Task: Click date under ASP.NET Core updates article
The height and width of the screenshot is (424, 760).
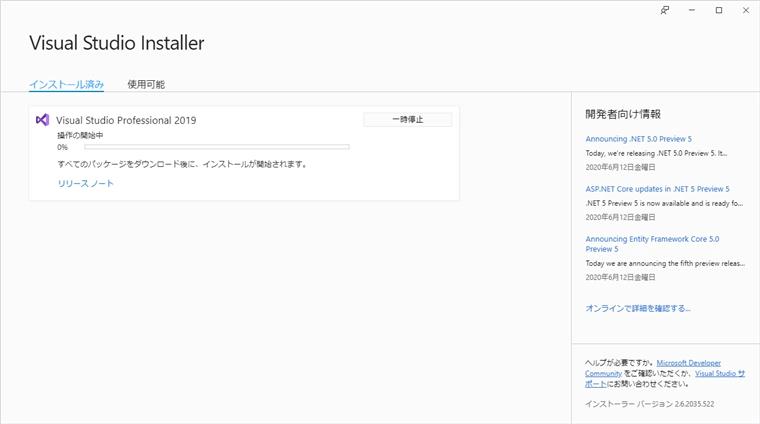Action: tap(620, 217)
